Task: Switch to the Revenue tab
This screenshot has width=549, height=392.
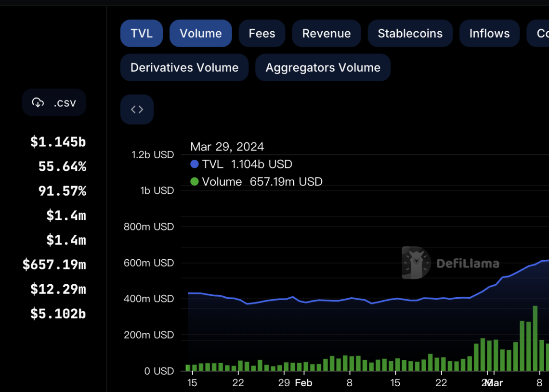Action: point(326,33)
